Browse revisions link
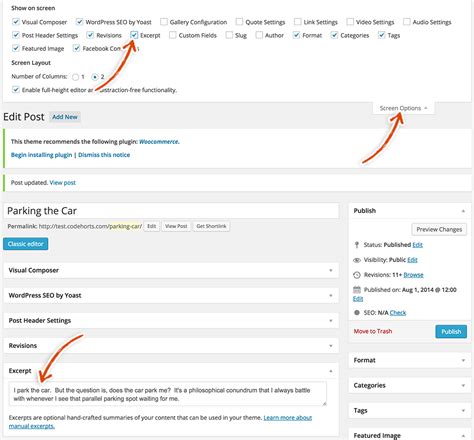The image size is (474, 440). coord(413,275)
